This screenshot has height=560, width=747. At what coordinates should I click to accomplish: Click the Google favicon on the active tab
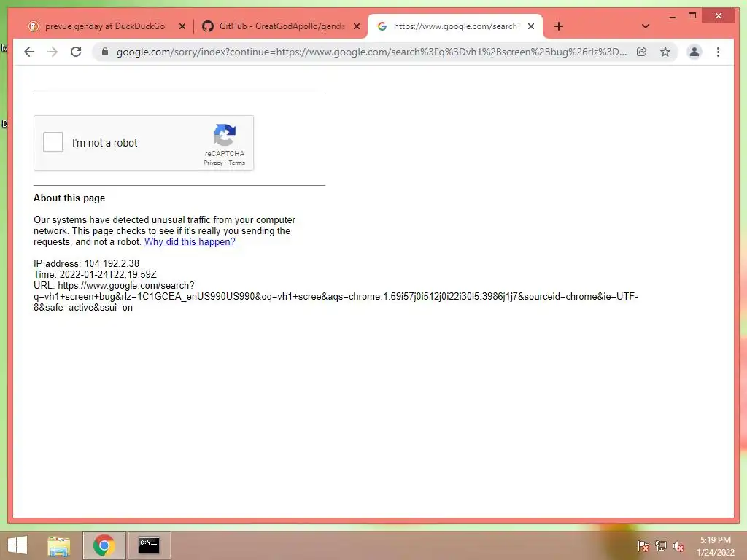382,26
